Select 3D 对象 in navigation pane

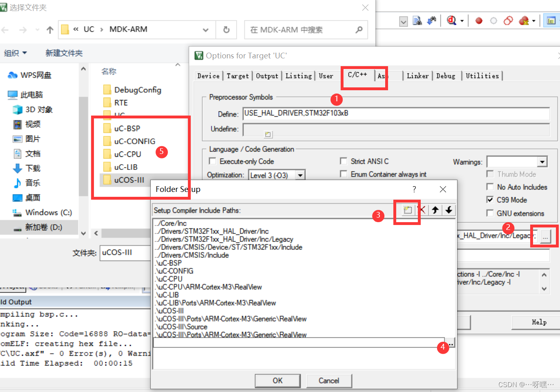pyautogui.click(x=33, y=109)
